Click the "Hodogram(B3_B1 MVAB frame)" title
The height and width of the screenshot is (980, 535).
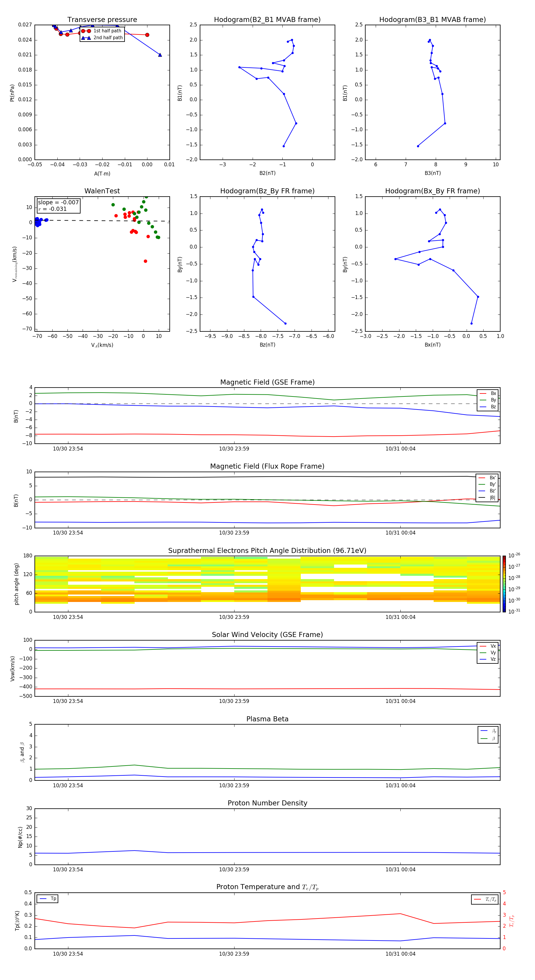click(432, 20)
